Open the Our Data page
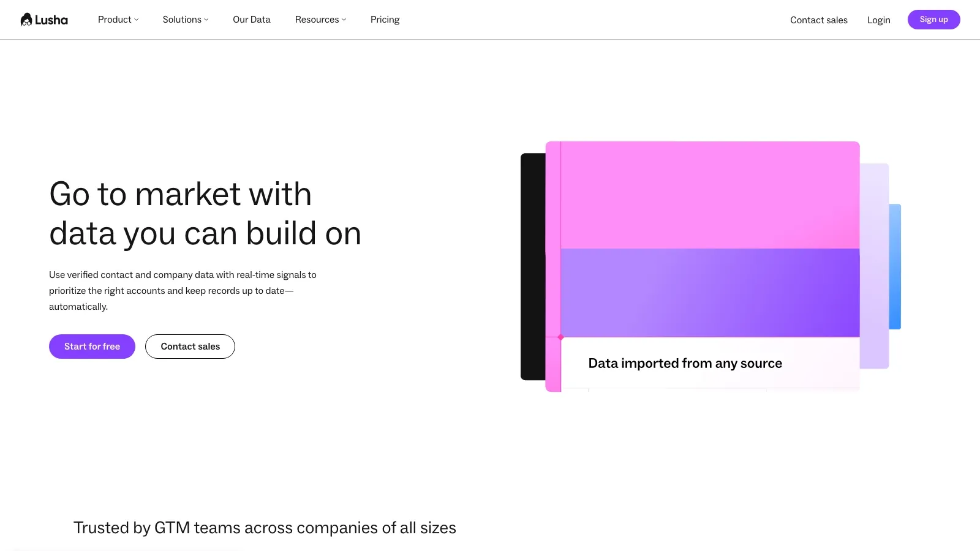The height and width of the screenshot is (551, 980). click(252, 20)
